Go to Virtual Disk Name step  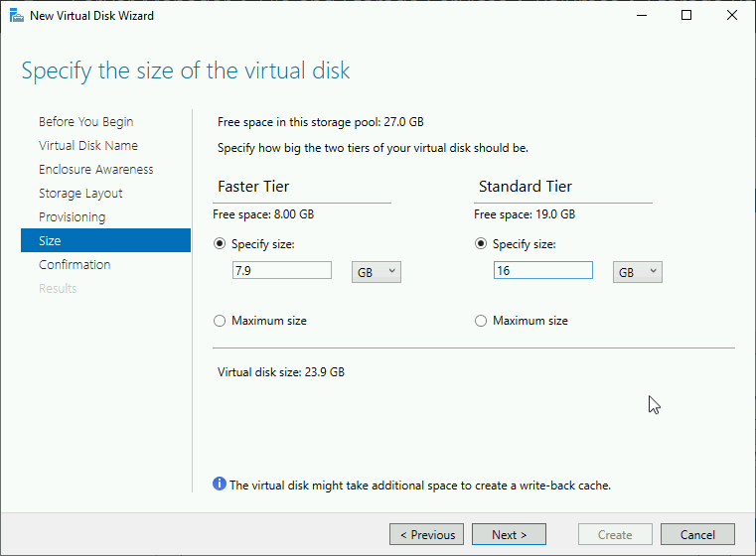point(88,146)
